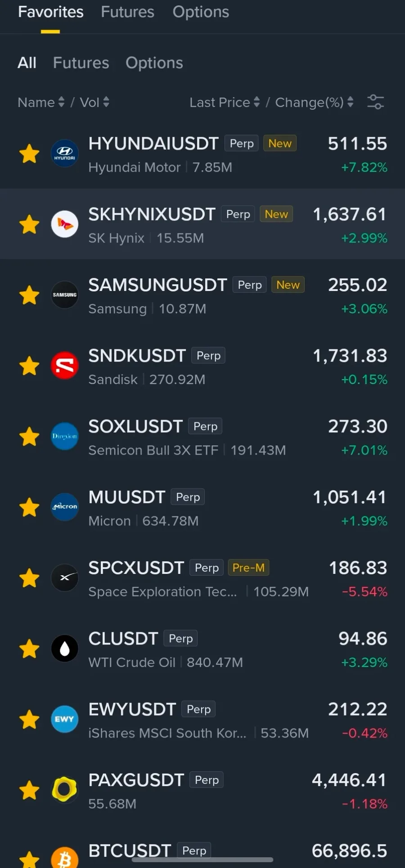Sort the list by Name
The image size is (405, 868).
point(41,102)
